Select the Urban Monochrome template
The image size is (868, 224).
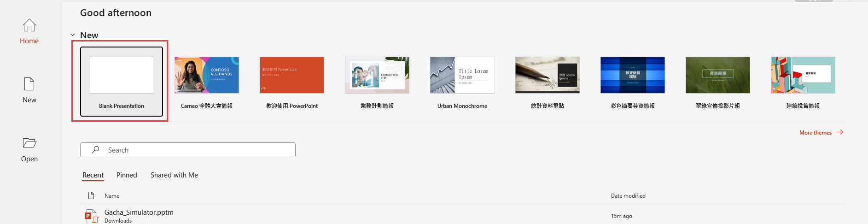[x=462, y=75]
